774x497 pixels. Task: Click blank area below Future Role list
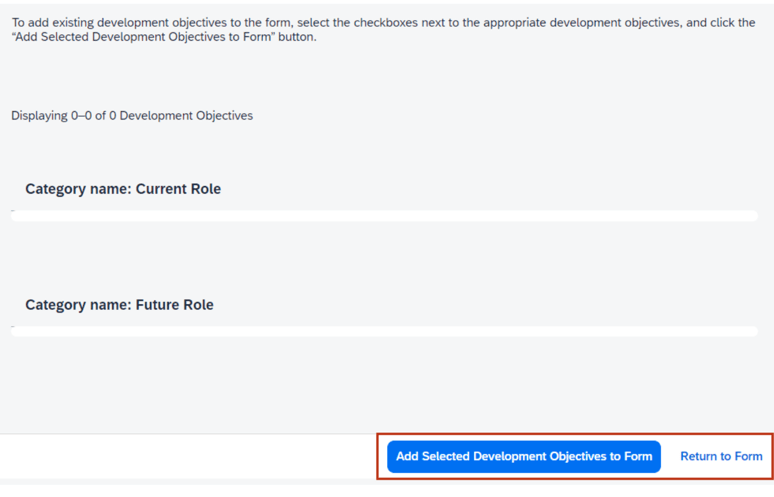(383, 385)
